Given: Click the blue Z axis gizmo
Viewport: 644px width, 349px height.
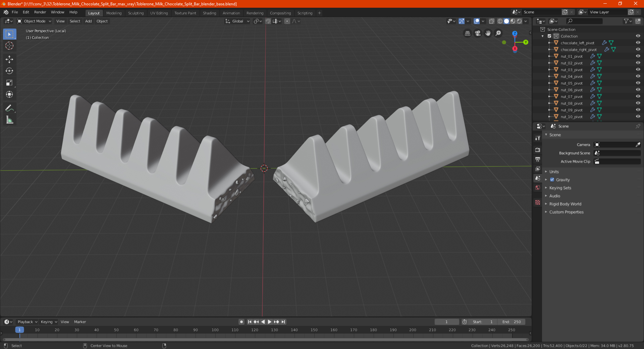Looking at the screenshot, I should click(x=515, y=34).
